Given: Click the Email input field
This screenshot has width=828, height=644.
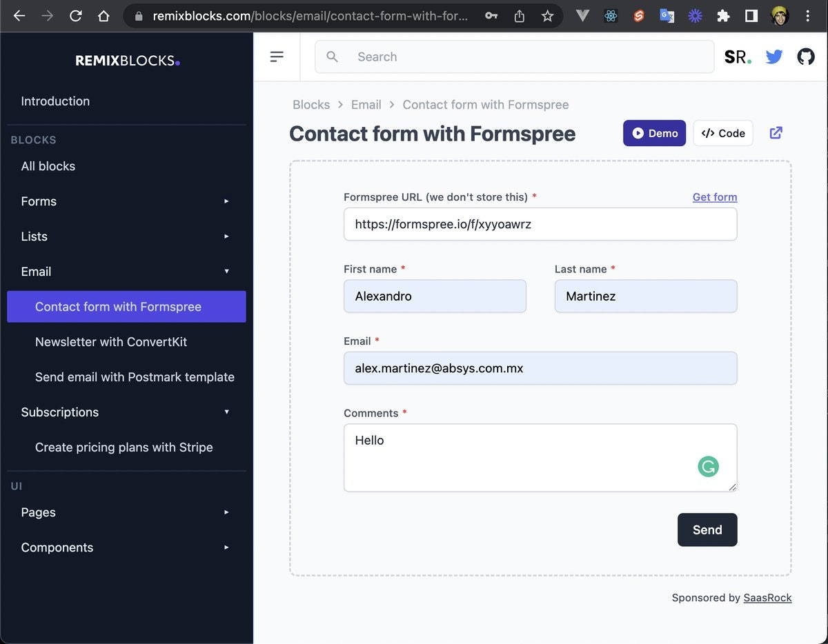Looking at the screenshot, I should [540, 368].
